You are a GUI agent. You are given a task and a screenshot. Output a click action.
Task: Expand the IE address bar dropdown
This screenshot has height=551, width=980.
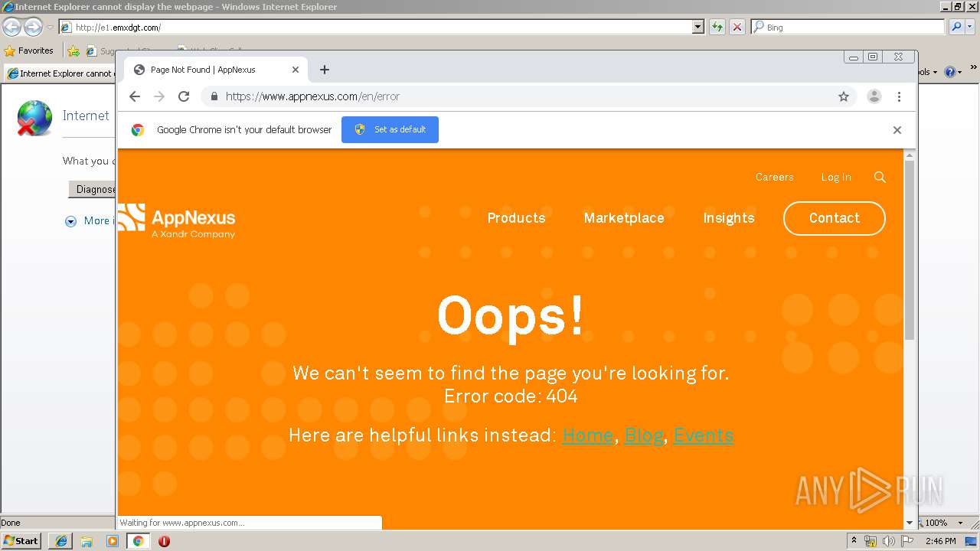pos(697,27)
